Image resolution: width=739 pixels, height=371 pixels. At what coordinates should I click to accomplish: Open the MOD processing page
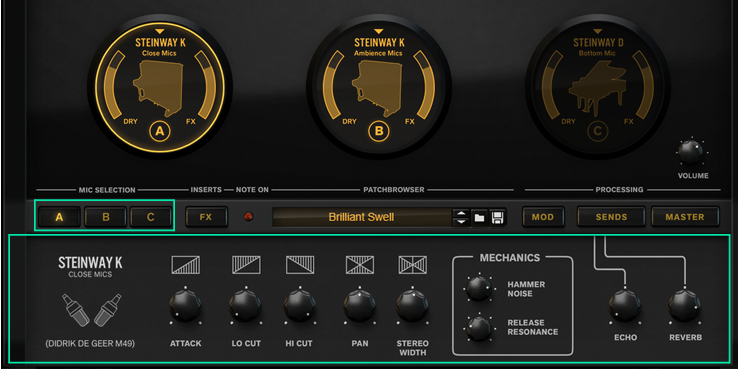coord(543,217)
